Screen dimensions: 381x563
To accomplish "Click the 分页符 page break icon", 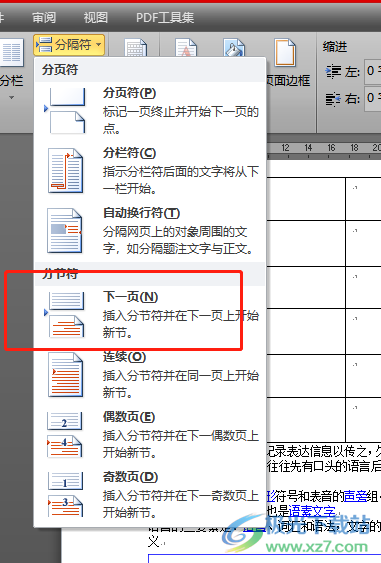I will click(65, 111).
